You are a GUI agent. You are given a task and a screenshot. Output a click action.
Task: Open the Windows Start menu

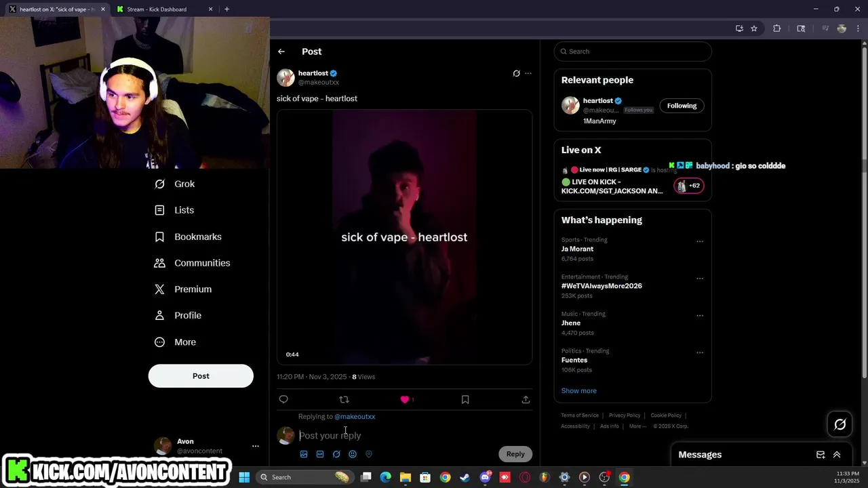(x=244, y=477)
